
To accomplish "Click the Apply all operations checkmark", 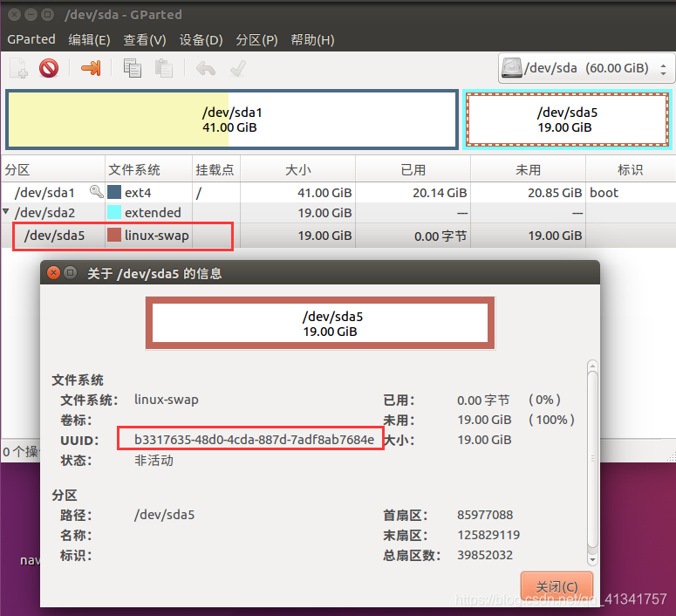I will (238, 68).
